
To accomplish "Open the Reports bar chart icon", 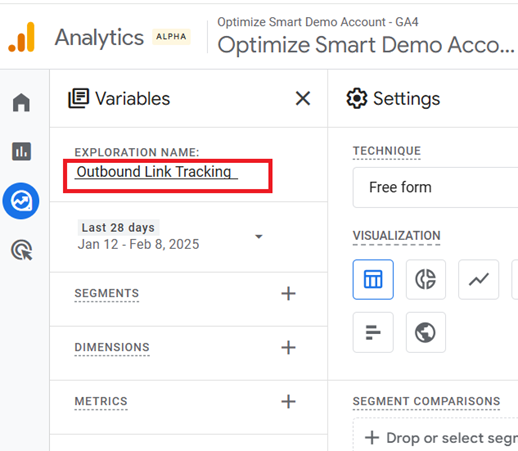I will pos(21,151).
